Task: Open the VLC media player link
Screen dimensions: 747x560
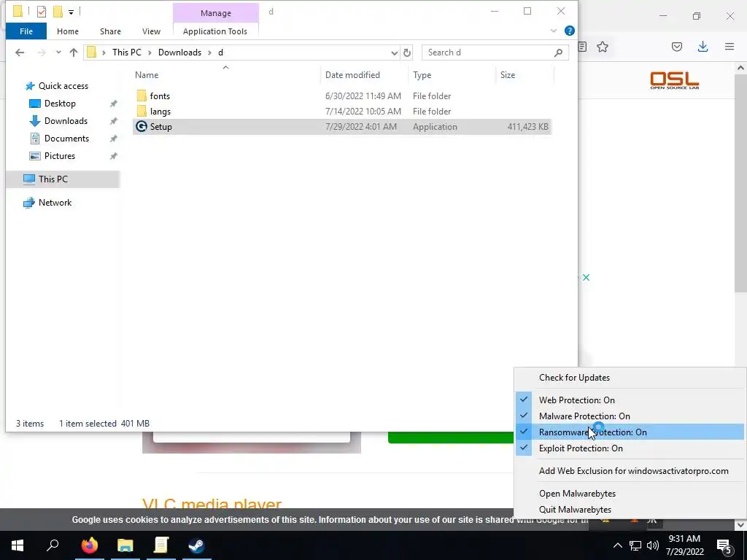Action: 212,503
